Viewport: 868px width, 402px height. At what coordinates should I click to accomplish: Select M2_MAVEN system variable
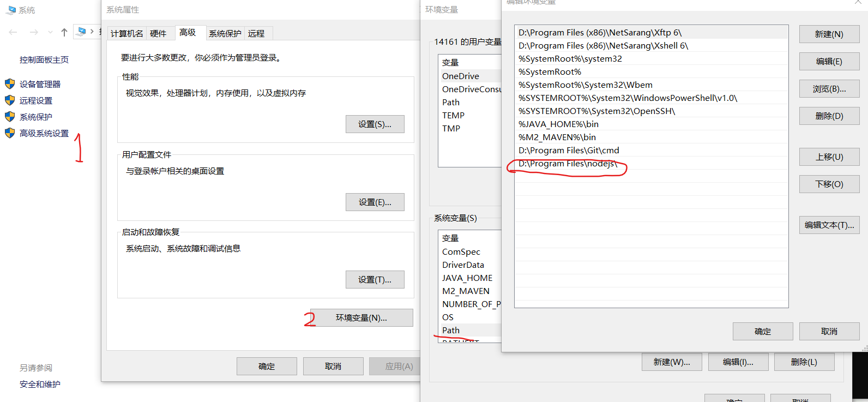470,291
